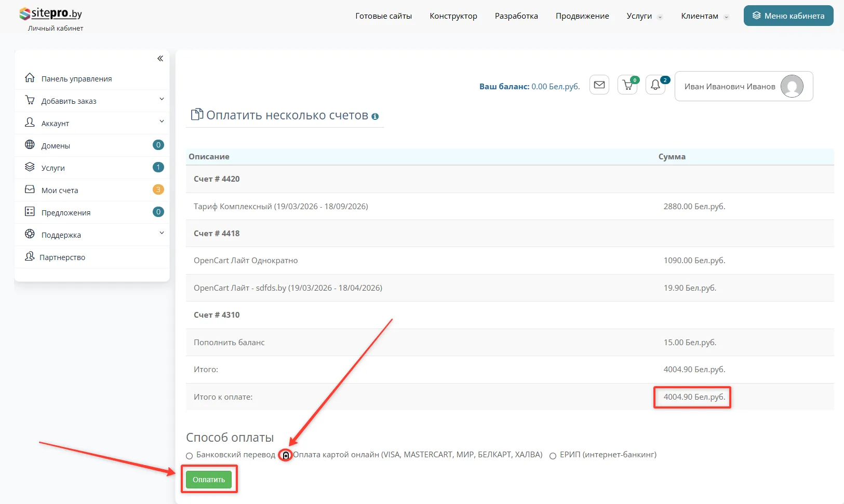
Task: Select Оплата картой онлайн radio button
Action: [x=286, y=456]
